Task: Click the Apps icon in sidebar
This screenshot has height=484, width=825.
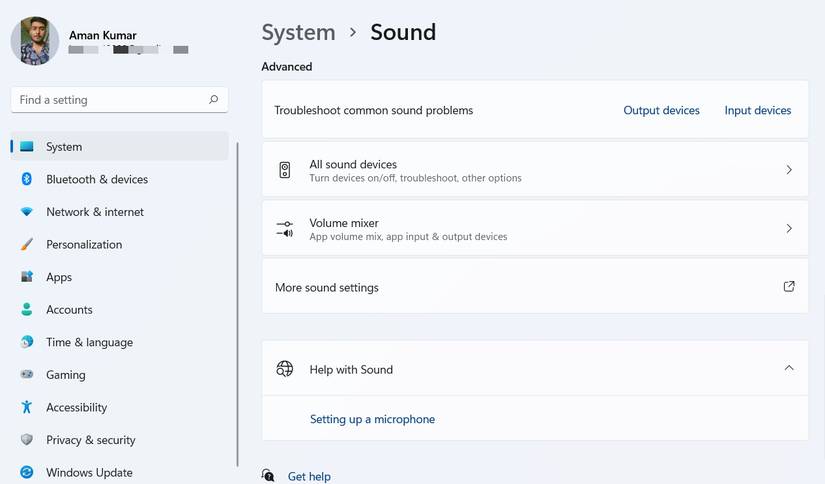Action: pyautogui.click(x=27, y=277)
